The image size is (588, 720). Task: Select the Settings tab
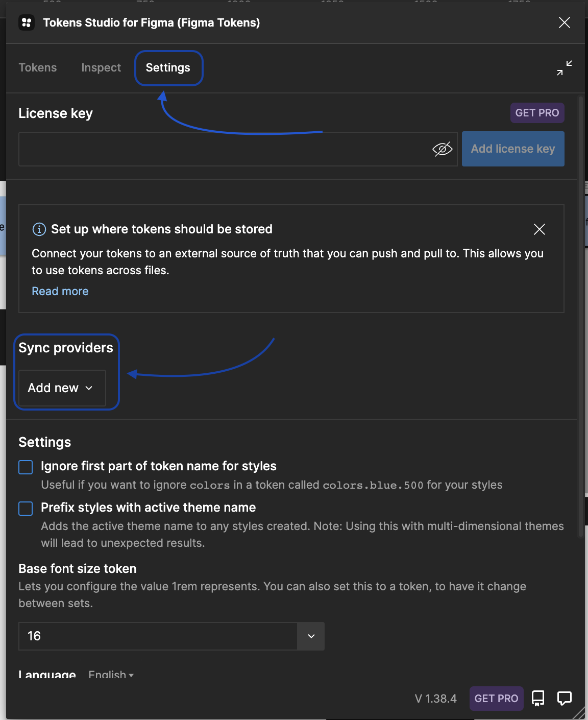point(168,67)
